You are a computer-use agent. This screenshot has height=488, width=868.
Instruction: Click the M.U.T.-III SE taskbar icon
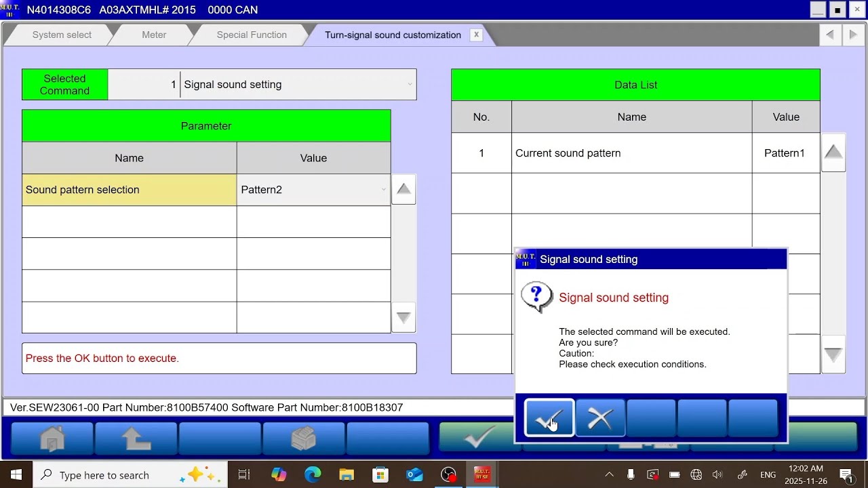(x=481, y=474)
